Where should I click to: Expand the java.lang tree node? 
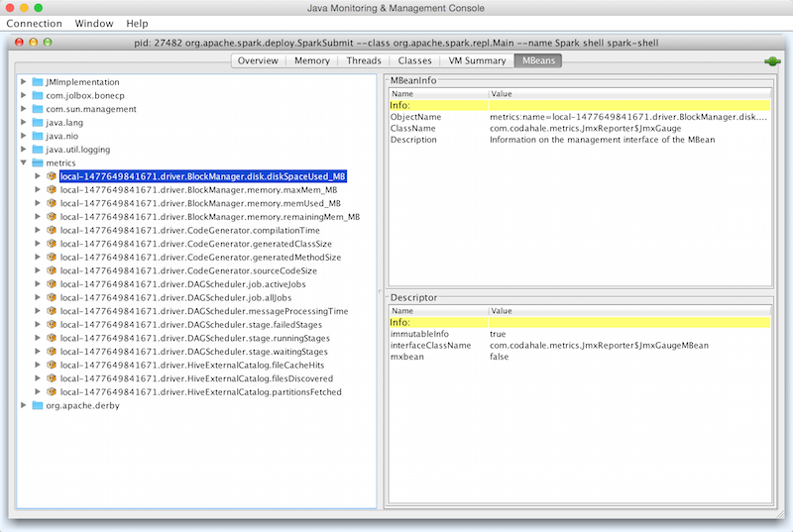point(24,123)
